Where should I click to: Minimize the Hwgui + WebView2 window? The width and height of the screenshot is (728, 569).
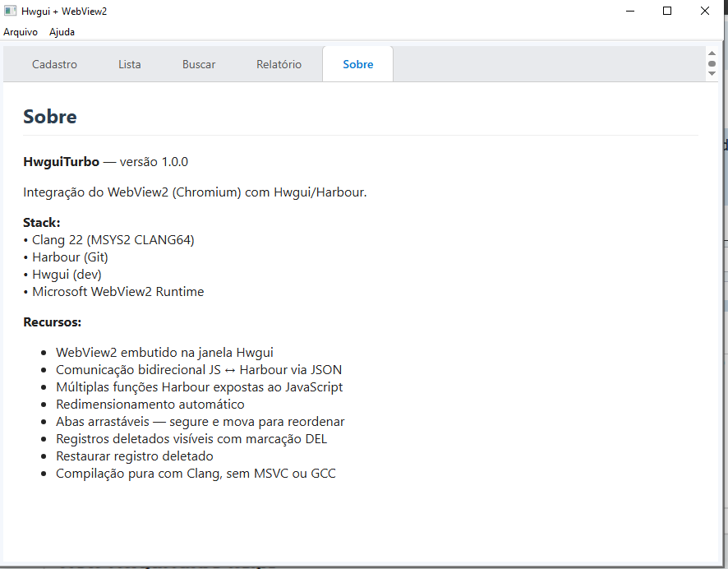tap(630, 11)
